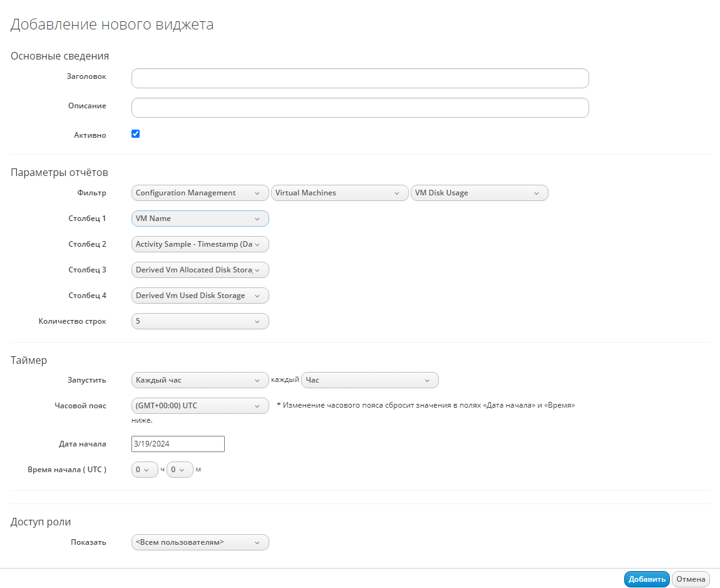Click the Дата начала date field
This screenshot has height=588, width=720.
pos(178,444)
